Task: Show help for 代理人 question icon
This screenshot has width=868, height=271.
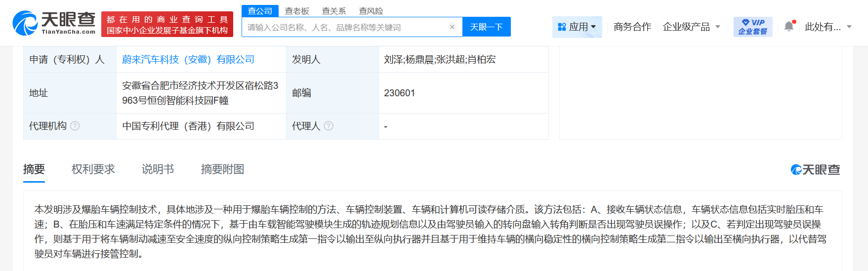Action: pyautogui.click(x=329, y=126)
